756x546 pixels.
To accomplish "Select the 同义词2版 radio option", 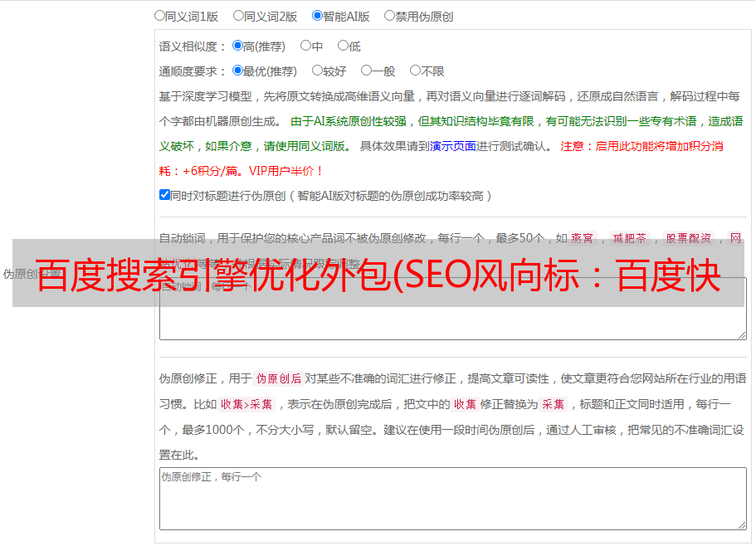I will 238,16.
